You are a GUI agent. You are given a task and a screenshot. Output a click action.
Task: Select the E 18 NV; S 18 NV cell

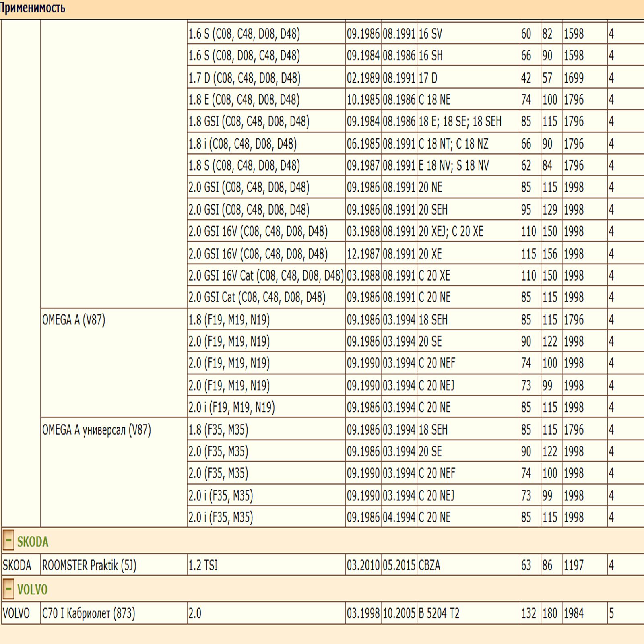454,166
